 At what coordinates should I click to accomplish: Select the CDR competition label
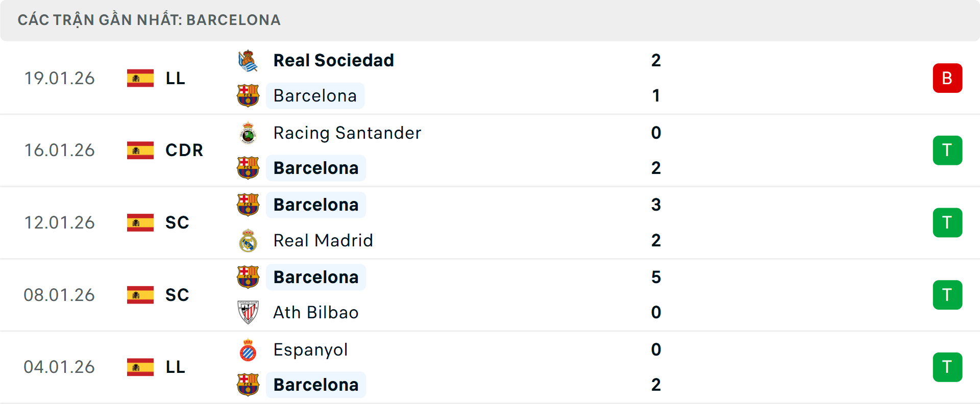[184, 150]
